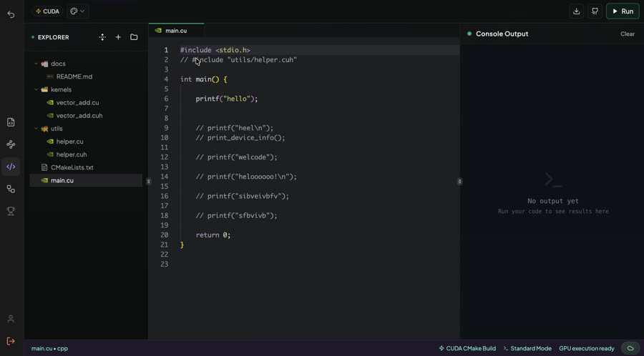Open the connected-shapes icon in the left sidebar

coord(11,189)
